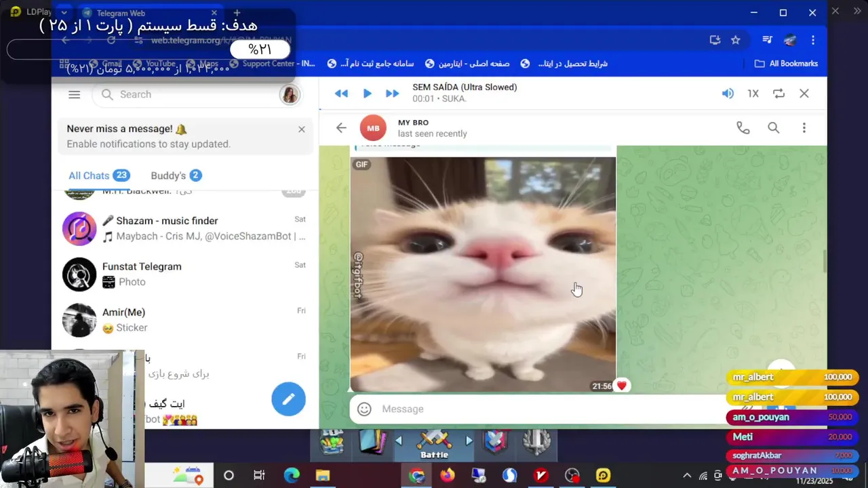Viewport: 868px width, 488px height.
Task: Open MY BRO chat info by name
Action: (x=414, y=122)
